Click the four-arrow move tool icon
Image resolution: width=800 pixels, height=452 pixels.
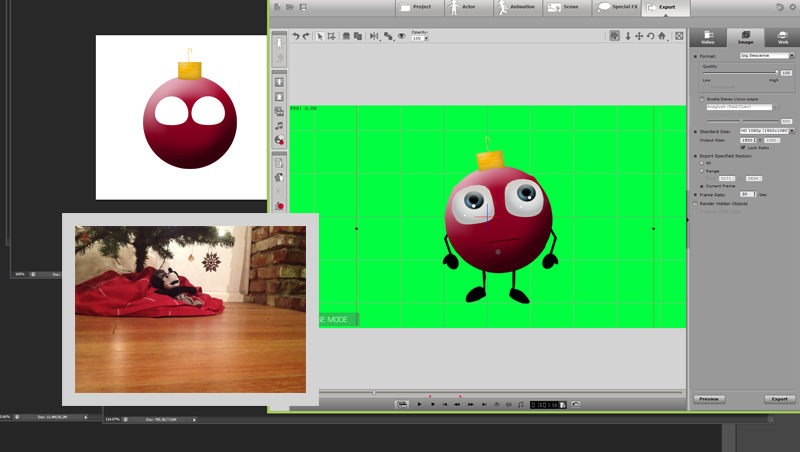coord(639,36)
